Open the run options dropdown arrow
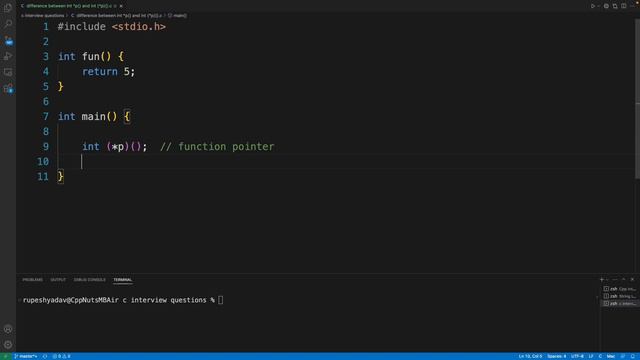The height and width of the screenshot is (360, 640). (599, 6)
